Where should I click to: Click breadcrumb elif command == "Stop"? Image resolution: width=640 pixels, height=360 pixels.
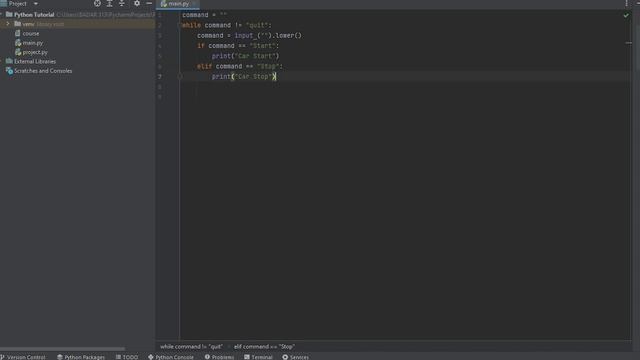[264, 347]
